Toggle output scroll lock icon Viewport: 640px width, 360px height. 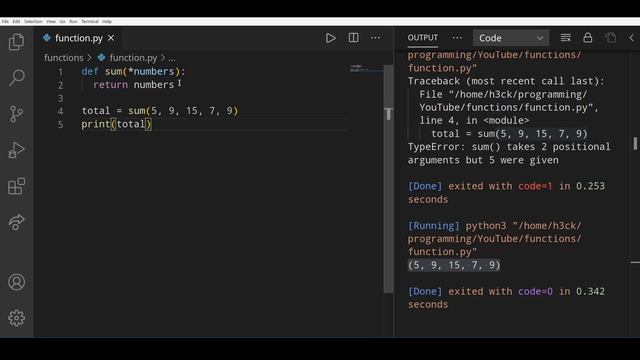pos(588,38)
